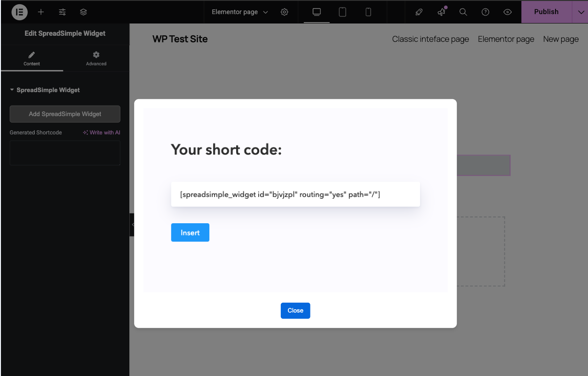Collapse the editor side panel handle
Image resolution: width=588 pixels, height=376 pixels.
[x=132, y=225]
